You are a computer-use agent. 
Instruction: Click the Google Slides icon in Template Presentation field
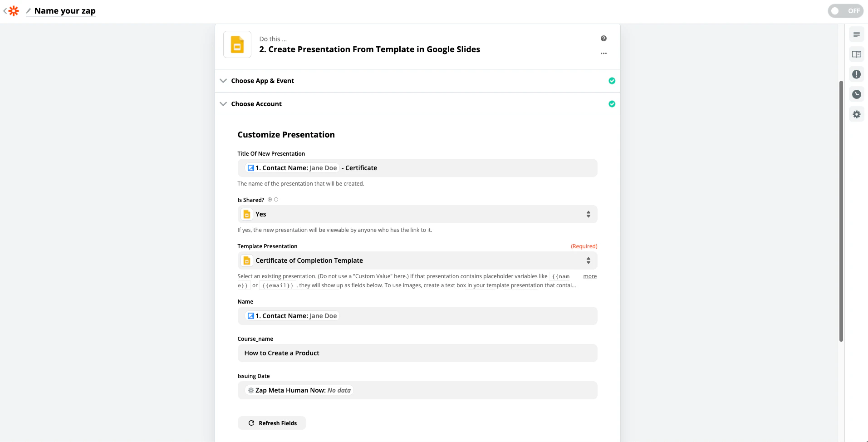247,260
